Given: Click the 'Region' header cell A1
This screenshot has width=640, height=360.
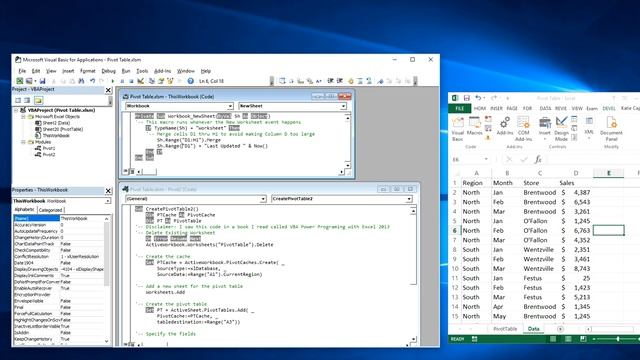Looking at the screenshot, I should point(476,183).
